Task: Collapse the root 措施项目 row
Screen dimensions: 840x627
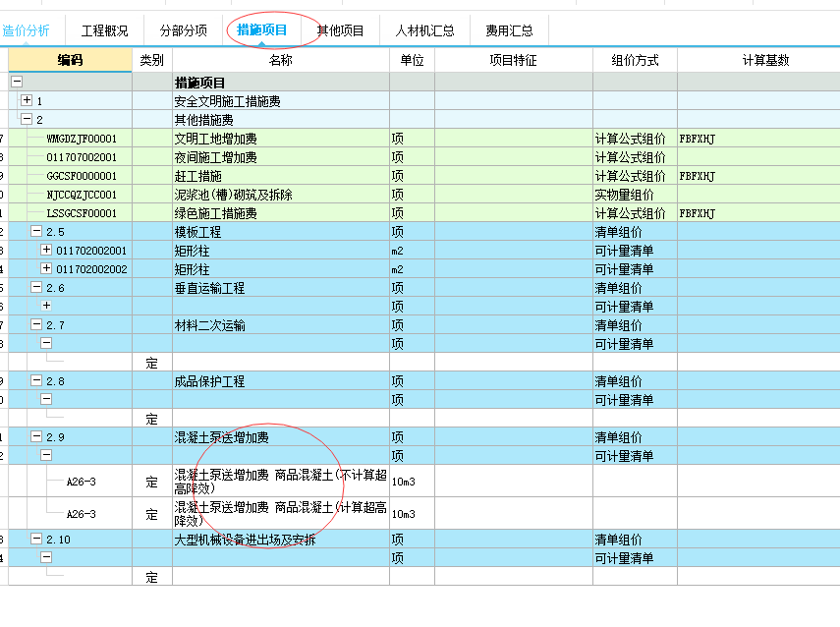Action: pyautogui.click(x=17, y=82)
